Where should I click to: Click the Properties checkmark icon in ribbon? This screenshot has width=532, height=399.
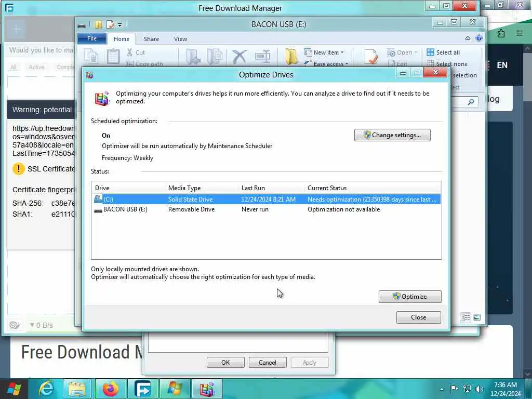pos(371,56)
